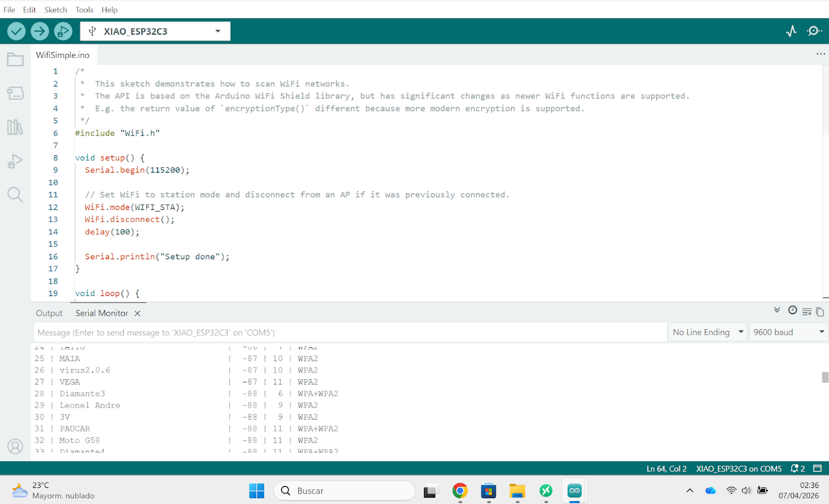829x504 pixels.
Task: Open the 9600 baud rate dropdown
Action: (789, 332)
